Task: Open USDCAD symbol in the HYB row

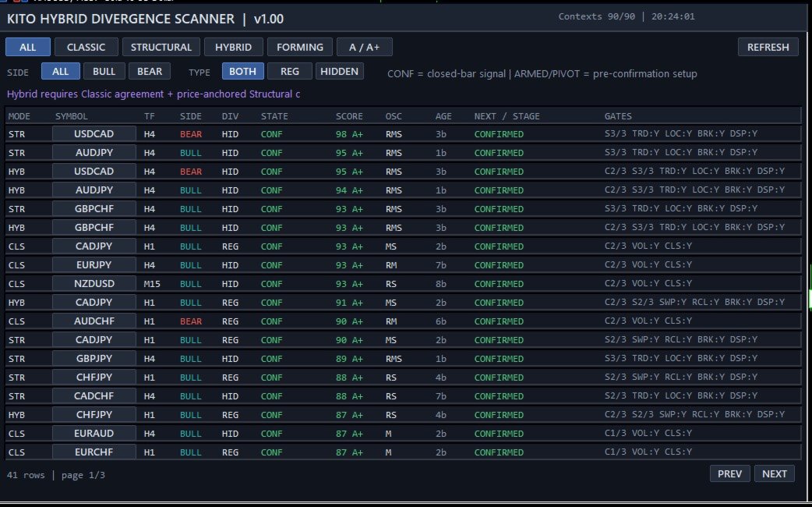Action: coord(94,171)
